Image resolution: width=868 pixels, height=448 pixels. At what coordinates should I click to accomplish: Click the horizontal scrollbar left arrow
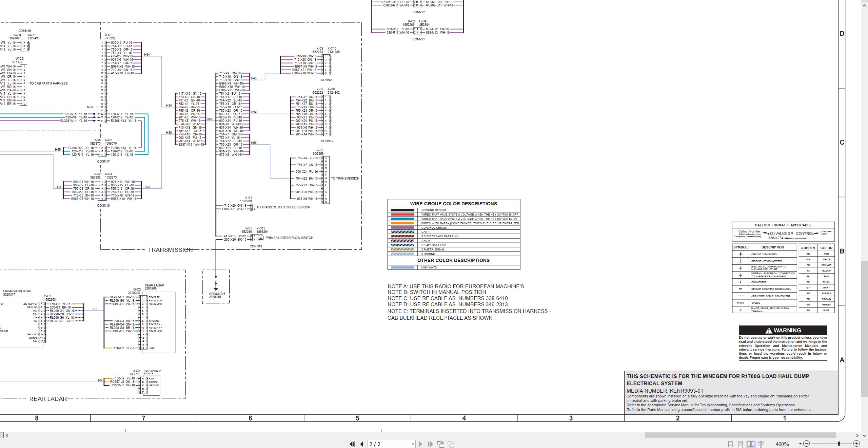pos(7,435)
